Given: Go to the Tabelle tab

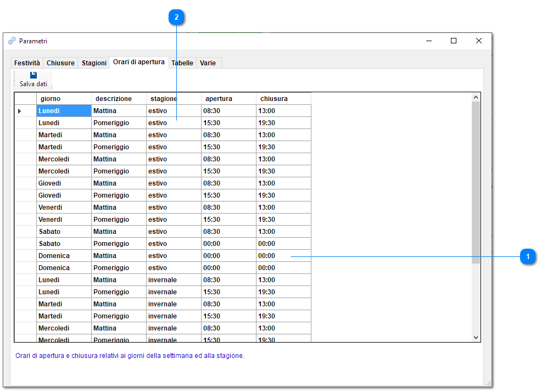Looking at the screenshot, I should [182, 63].
